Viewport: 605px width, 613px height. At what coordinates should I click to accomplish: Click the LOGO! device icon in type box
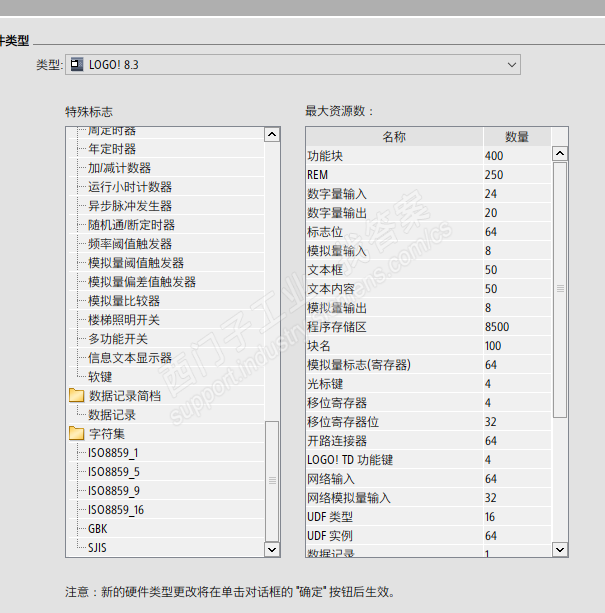click(x=77, y=65)
